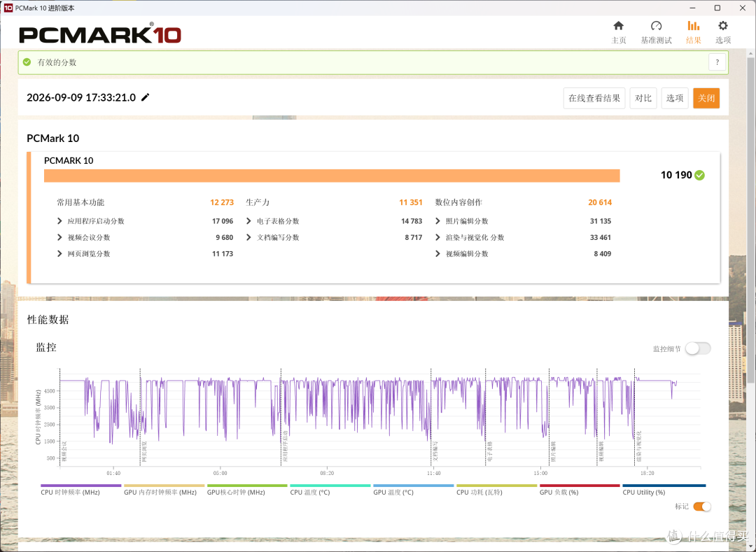
Task: Open the 结果 results tab
Action: (693, 32)
